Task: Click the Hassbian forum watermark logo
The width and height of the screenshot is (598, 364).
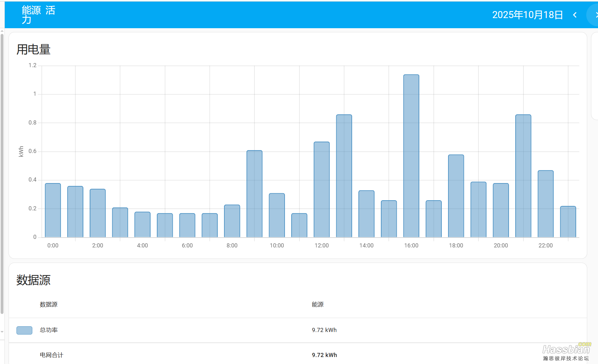Action: coord(566,352)
